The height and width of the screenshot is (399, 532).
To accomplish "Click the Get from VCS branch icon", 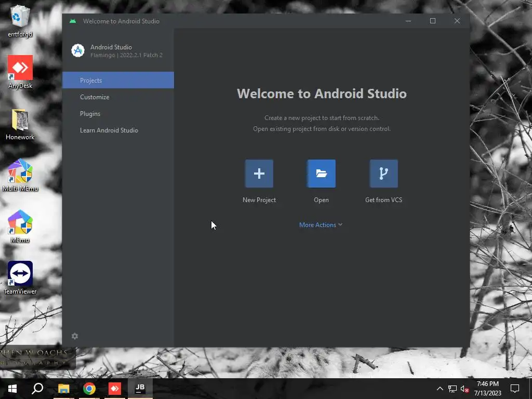I will pos(384,174).
